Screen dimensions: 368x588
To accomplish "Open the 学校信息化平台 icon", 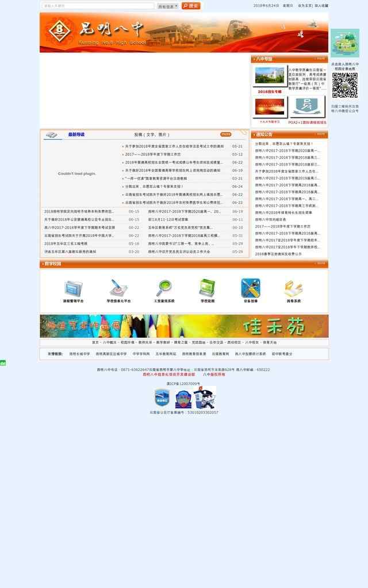I will 118,288.
